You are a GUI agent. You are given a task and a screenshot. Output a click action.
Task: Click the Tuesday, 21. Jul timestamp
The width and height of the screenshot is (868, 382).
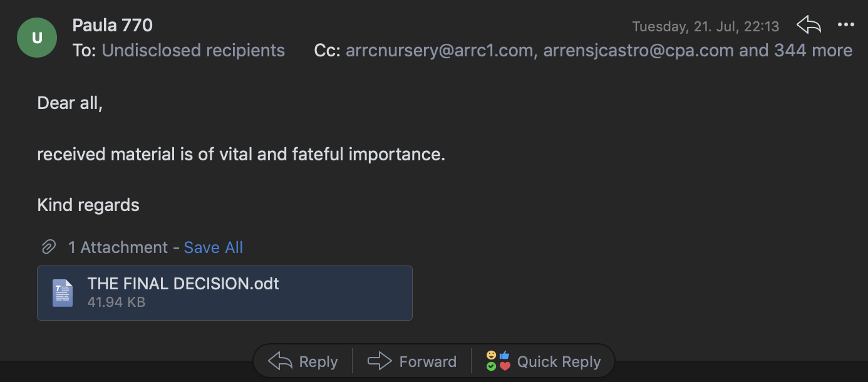click(705, 26)
